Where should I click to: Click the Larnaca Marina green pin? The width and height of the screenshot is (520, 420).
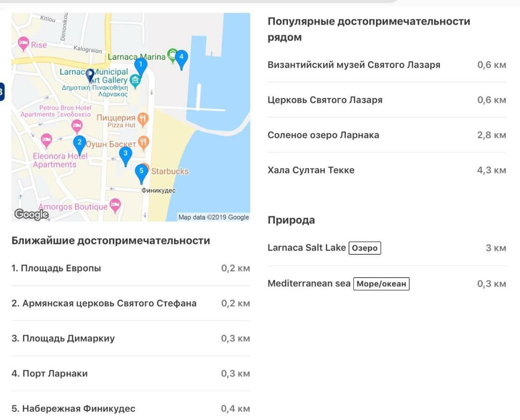pos(172,56)
